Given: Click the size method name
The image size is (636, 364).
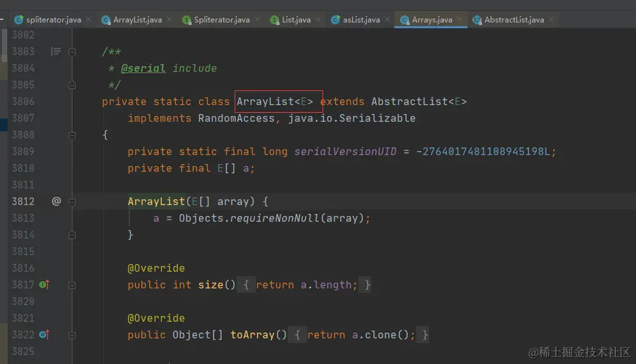Looking at the screenshot, I should pos(210,285).
